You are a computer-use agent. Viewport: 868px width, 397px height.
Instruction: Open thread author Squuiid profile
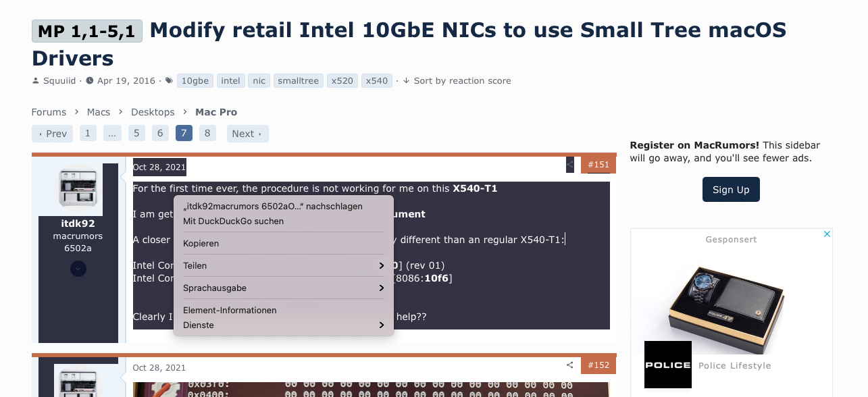(x=60, y=81)
